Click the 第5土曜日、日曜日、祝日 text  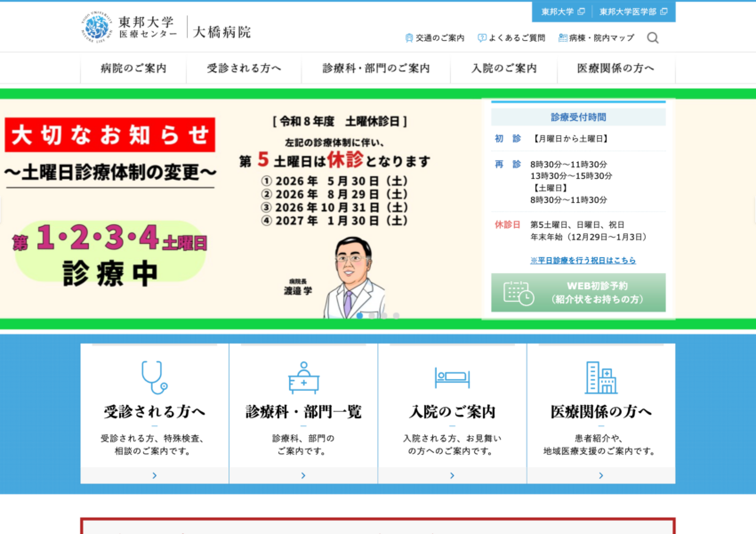coord(577,225)
